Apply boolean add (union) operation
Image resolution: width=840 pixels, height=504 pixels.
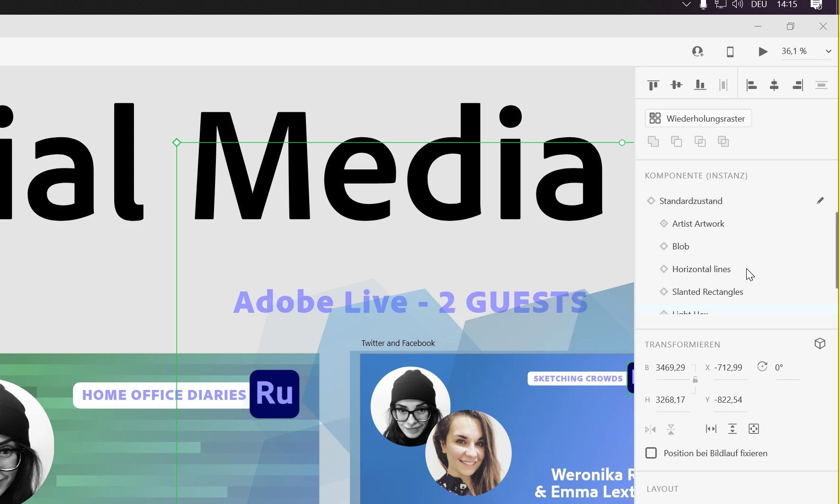(x=653, y=141)
